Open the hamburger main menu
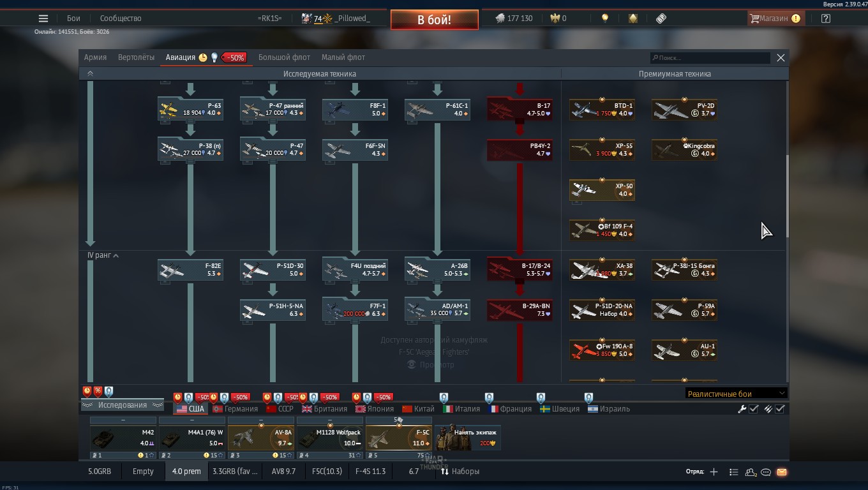868x490 pixels. pyautogui.click(x=43, y=19)
